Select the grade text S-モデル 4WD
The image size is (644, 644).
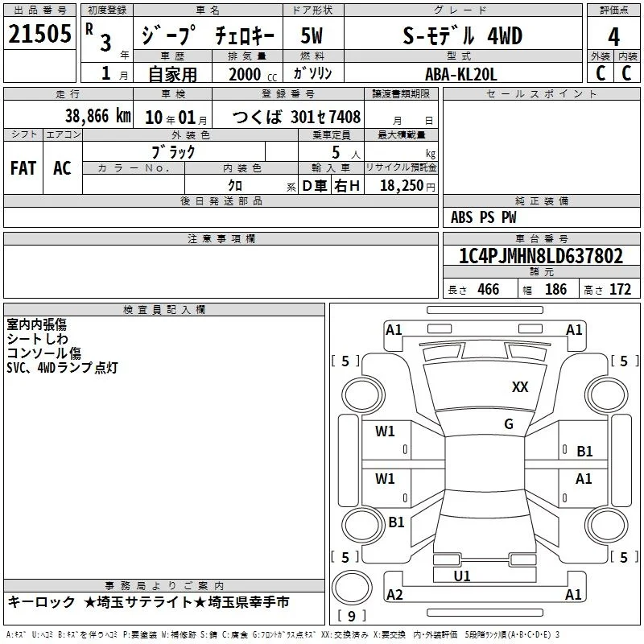[462, 35]
